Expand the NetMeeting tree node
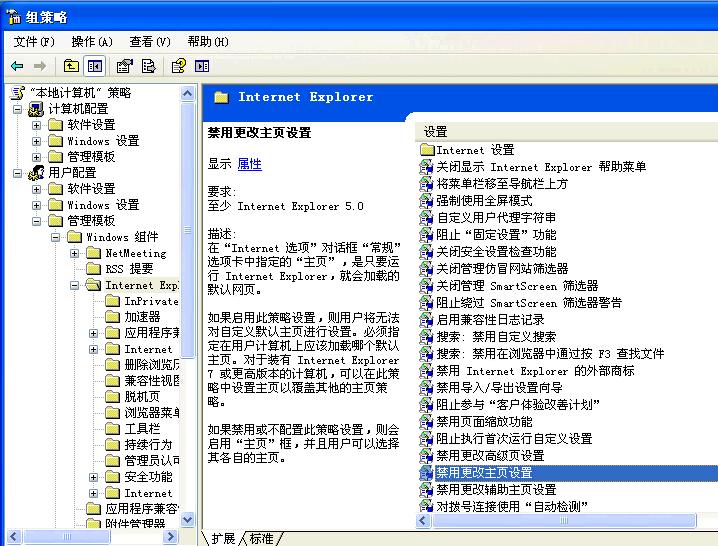 coord(75,253)
